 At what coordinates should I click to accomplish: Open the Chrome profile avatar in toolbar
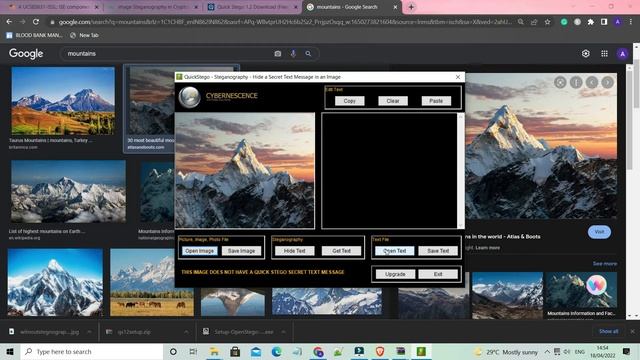tap(618, 22)
